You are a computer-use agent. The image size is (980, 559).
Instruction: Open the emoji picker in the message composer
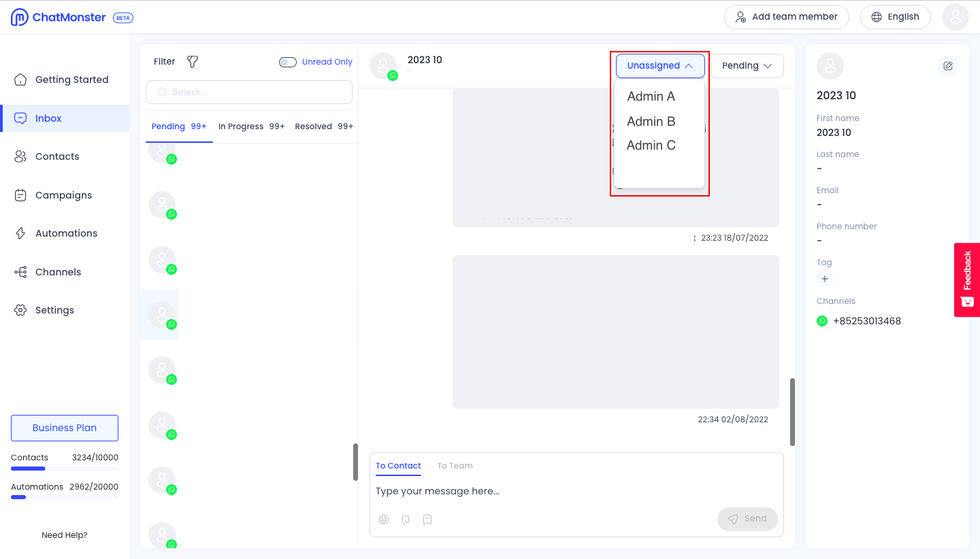384,519
